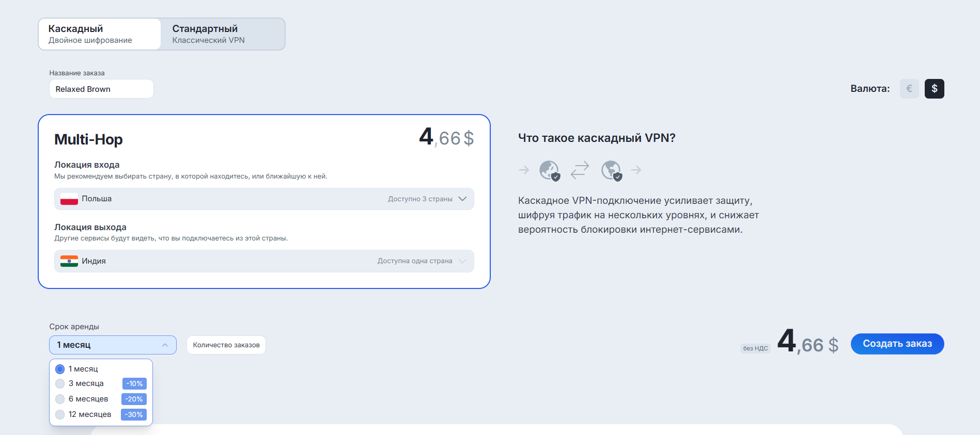Click the order name field Relaxed Brown
The height and width of the screenshot is (435, 980).
tap(101, 89)
